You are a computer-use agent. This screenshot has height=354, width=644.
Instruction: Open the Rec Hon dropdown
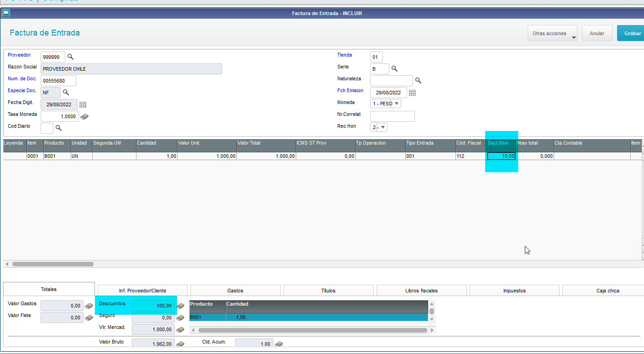coord(379,127)
